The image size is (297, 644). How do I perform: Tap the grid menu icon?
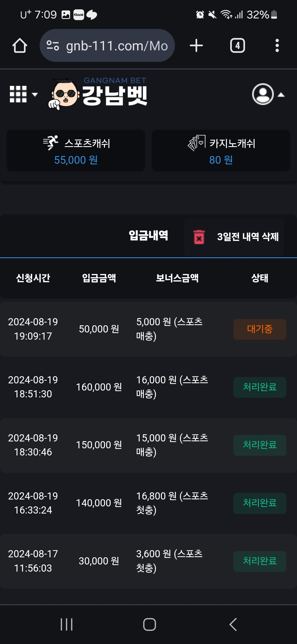point(18,94)
